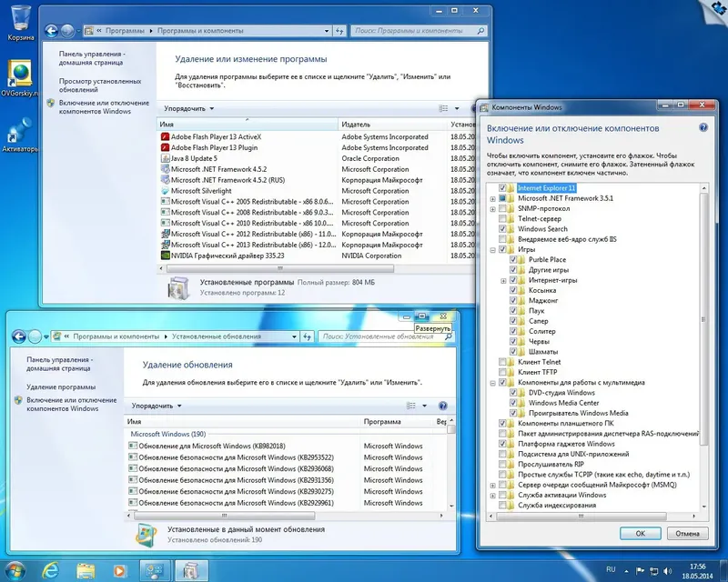Click the RU language indicator on the taskbar

611,569
